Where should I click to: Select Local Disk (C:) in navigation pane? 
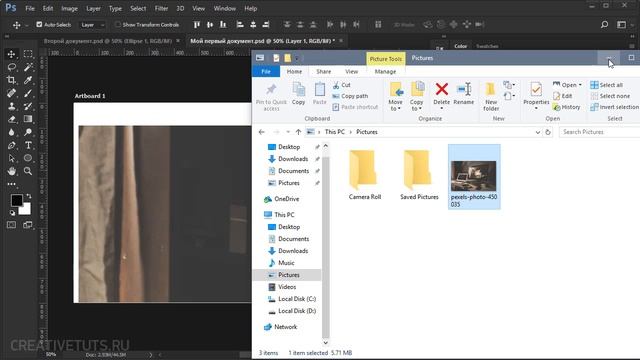point(291,299)
